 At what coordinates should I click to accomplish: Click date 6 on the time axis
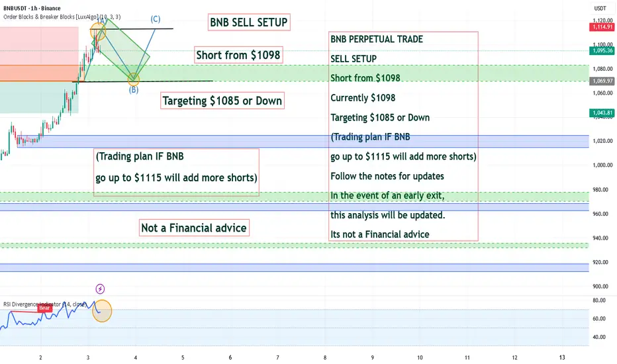click(x=230, y=357)
